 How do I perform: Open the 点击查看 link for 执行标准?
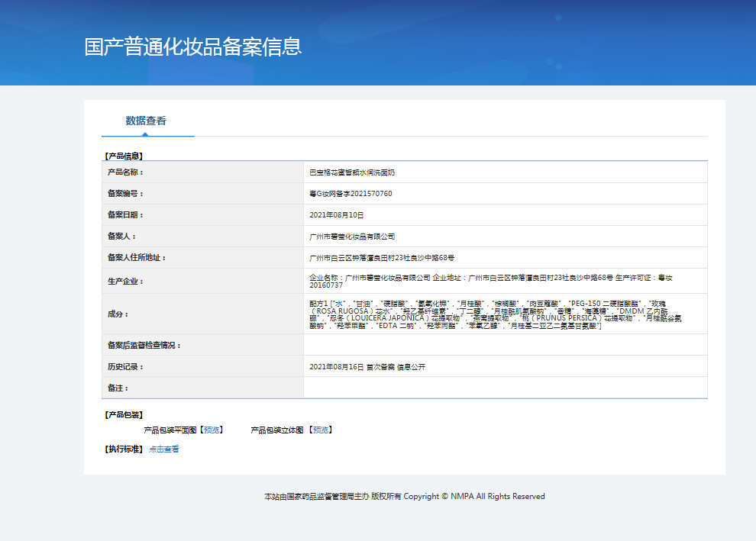(x=164, y=449)
